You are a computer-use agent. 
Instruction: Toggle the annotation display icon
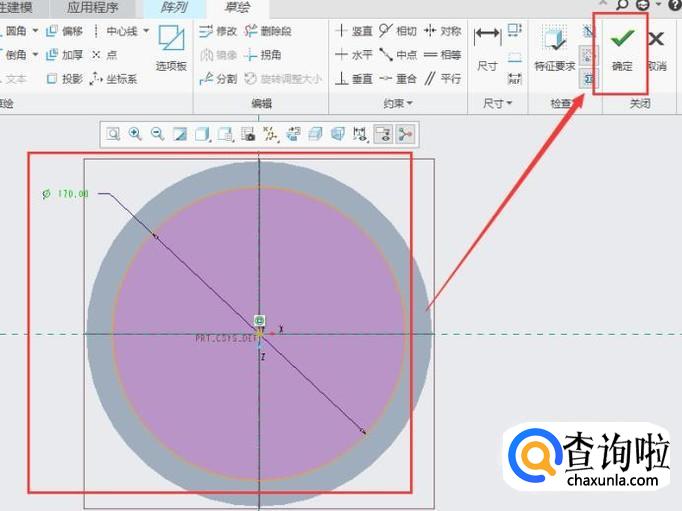click(x=383, y=134)
